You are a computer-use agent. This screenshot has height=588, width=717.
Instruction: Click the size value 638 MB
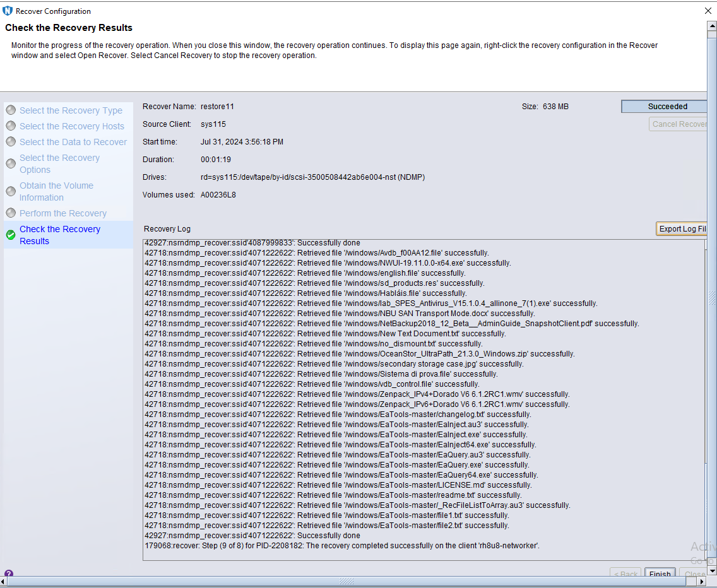click(555, 107)
